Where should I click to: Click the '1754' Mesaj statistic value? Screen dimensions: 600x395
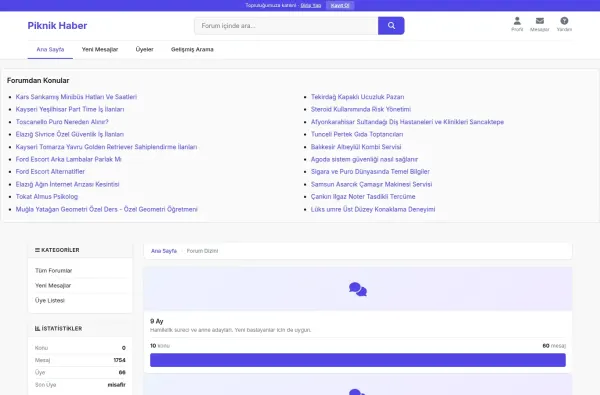[x=119, y=360]
